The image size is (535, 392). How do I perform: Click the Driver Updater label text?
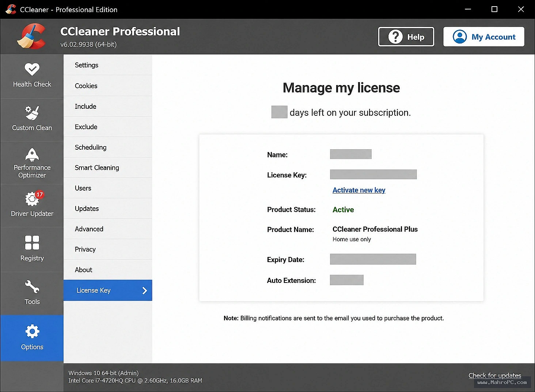pyautogui.click(x=32, y=214)
